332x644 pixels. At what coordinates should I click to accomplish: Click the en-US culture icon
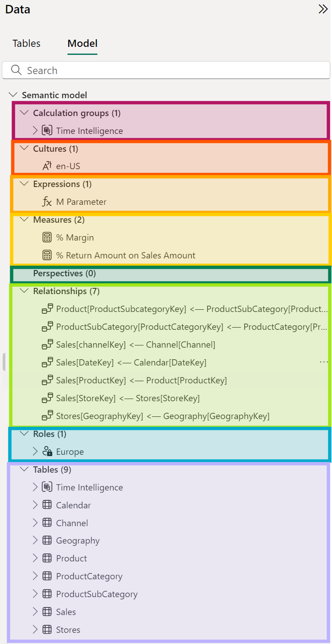pos(47,166)
